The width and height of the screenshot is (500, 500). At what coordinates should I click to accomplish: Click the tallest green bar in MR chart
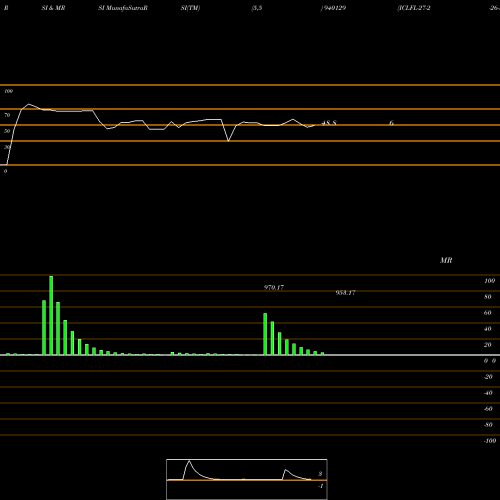click(x=51, y=315)
